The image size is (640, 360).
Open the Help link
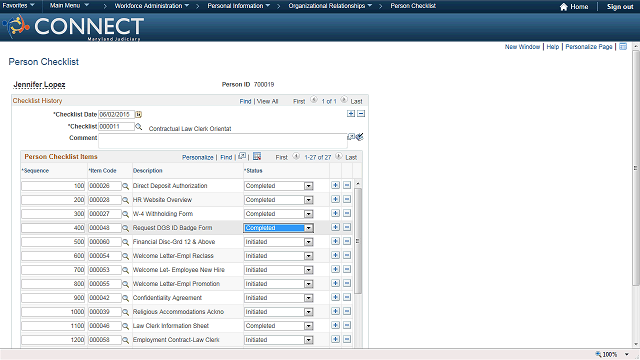(x=553, y=47)
